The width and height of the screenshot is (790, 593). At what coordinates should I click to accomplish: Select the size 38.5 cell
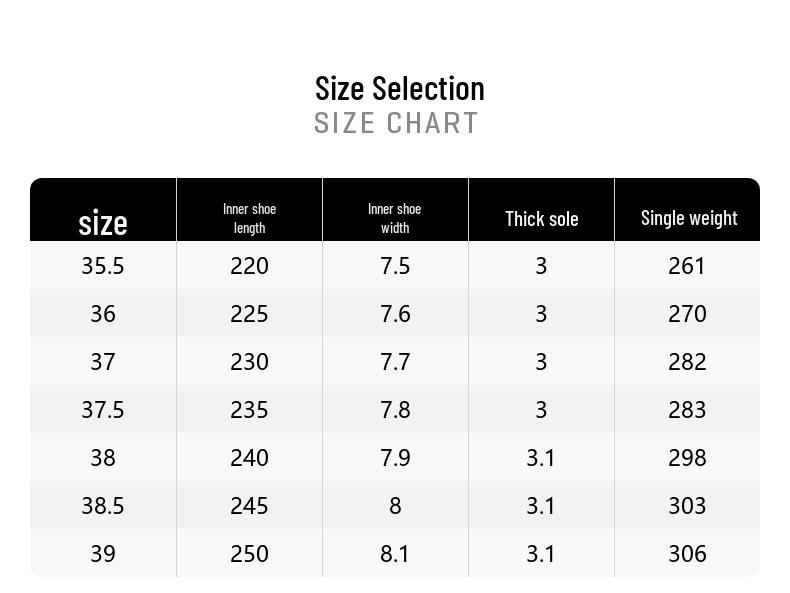[x=103, y=506]
